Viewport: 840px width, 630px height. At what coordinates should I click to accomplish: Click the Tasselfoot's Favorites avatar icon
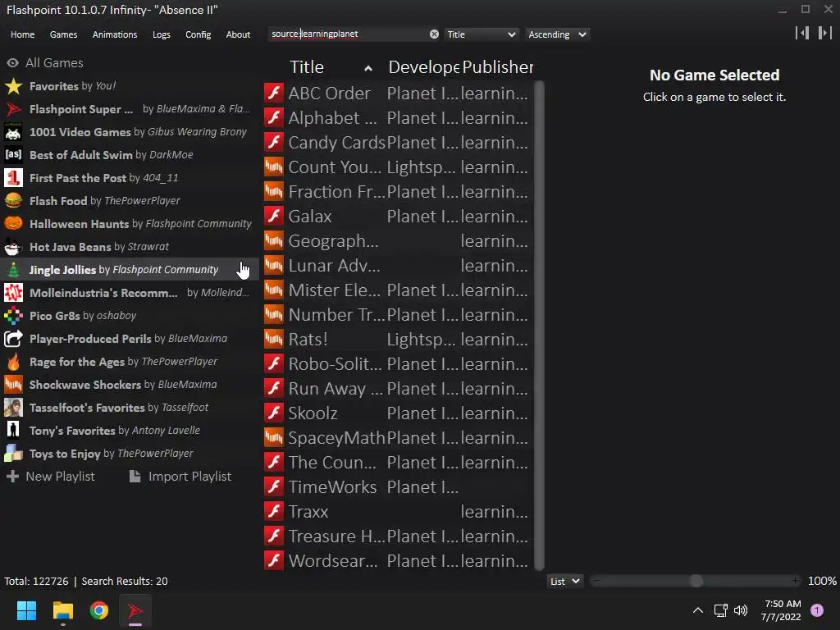(13, 408)
